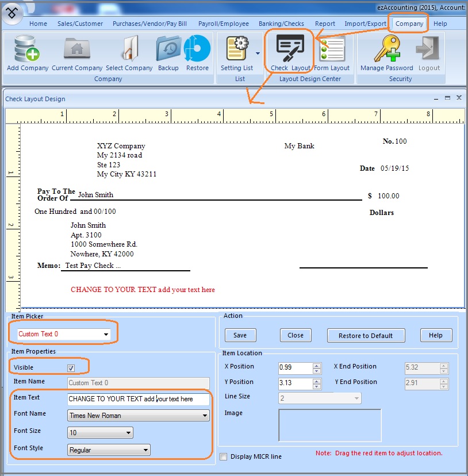The height and width of the screenshot is (476, 468).
Task: Click the Restore icon
Action: 197,52
